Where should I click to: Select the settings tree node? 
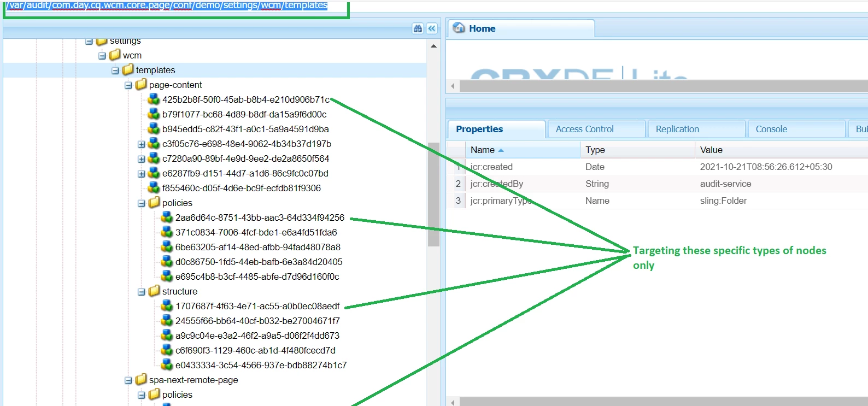pos(125,40)
